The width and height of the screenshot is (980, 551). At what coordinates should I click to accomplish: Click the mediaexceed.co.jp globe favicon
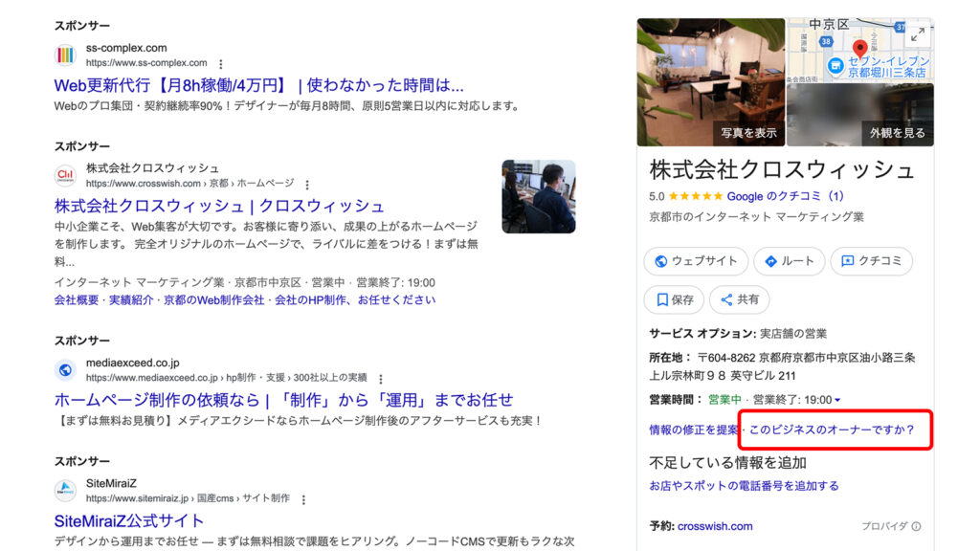coord(65,370)
